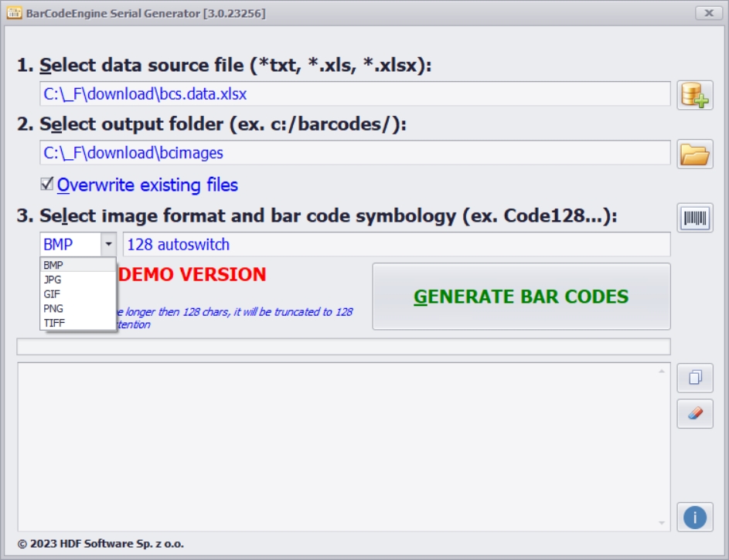Click the 128 autoswitch symbology field
This screenshot has height=560, width=729.
[396, 245]
